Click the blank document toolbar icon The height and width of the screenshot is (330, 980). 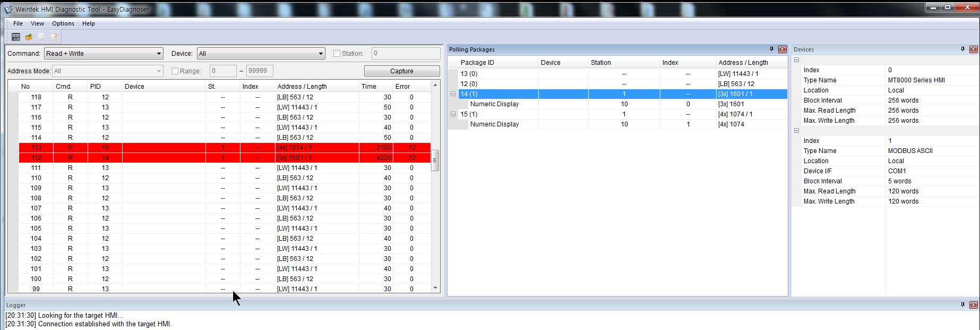[x=41, y=37]
